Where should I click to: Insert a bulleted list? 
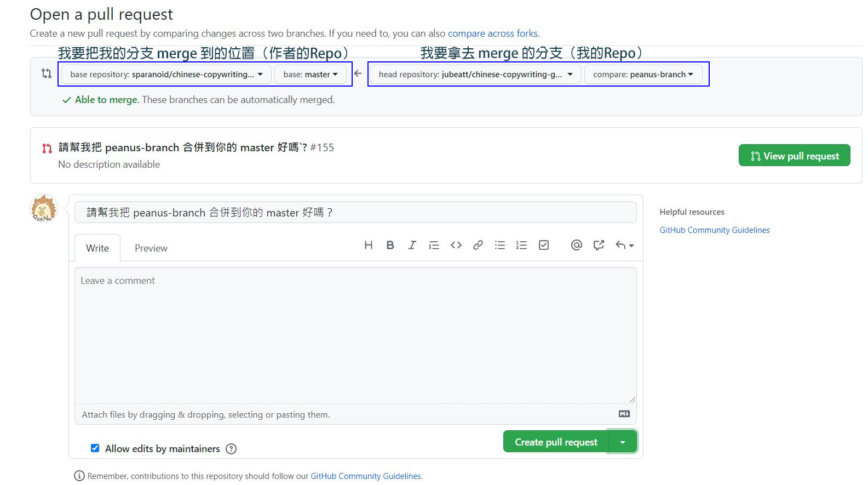click(499, 245)
